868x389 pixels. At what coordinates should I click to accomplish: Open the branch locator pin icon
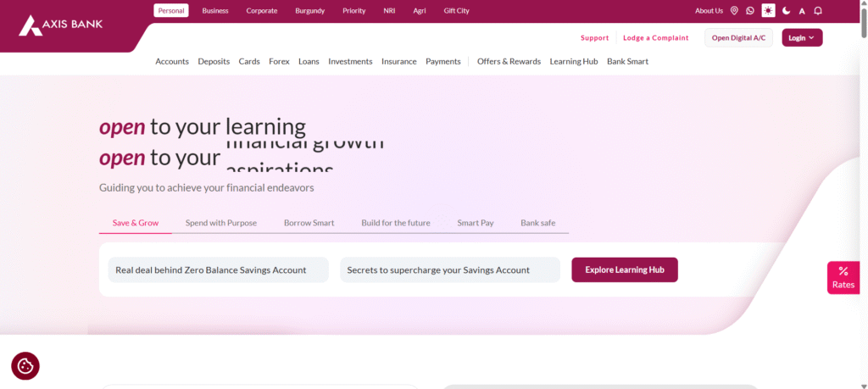point(734,11)
